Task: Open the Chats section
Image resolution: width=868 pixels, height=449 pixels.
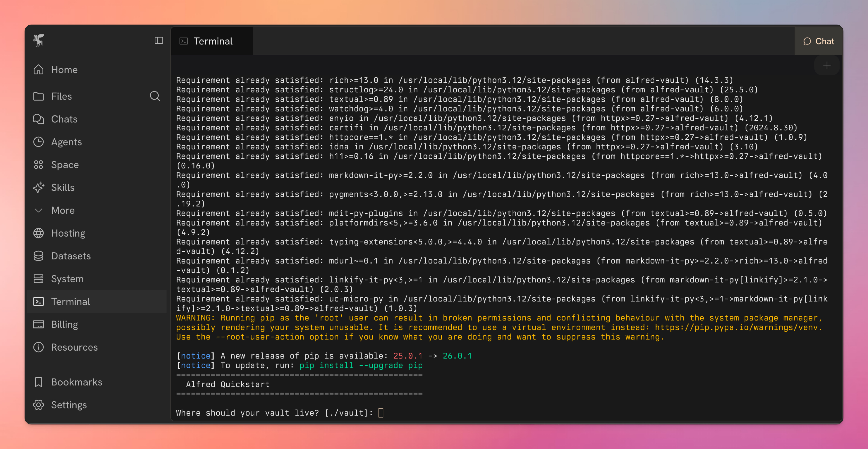Action: pyautogui.click(x=64, y=119)
